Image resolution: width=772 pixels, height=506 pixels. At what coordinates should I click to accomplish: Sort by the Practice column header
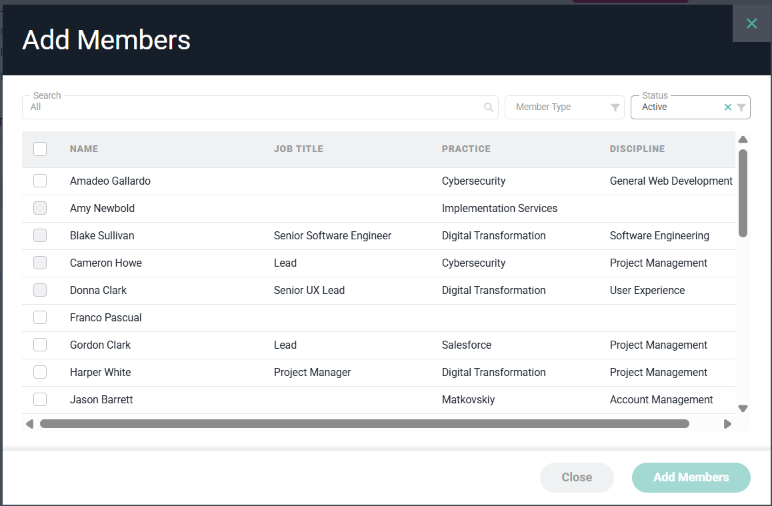(466, 149)
